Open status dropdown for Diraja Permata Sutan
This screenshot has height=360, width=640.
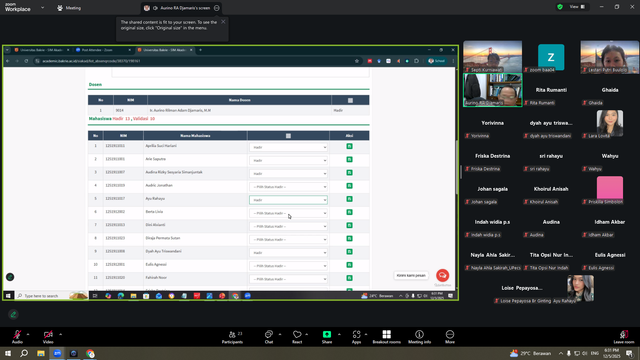tap(288, 240)
